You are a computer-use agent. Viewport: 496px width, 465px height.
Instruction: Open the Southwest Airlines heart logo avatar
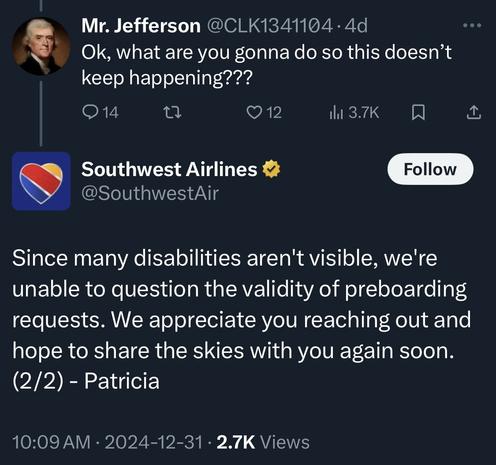pos(41,181)
